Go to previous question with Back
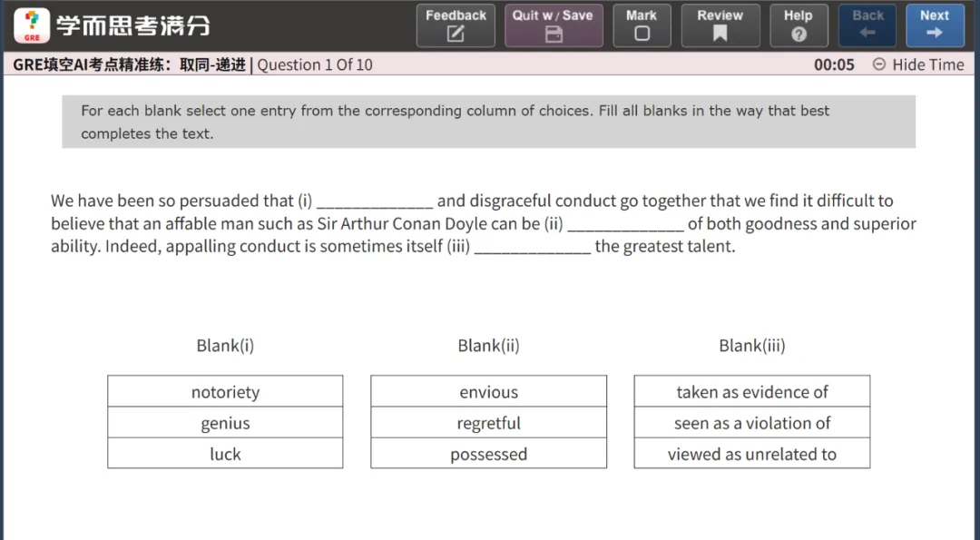Viewport: 980px width, 540px height. click(867, 25)
